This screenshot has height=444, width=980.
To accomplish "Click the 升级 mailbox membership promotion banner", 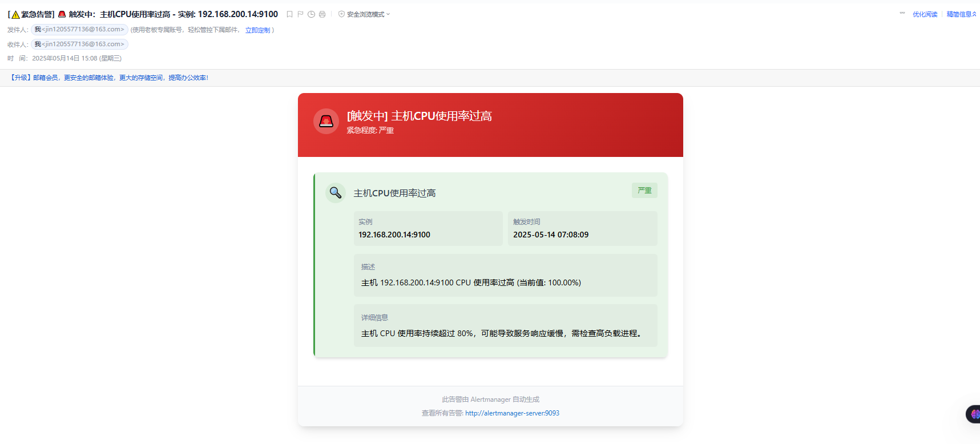I will click(x=110, y=78).
